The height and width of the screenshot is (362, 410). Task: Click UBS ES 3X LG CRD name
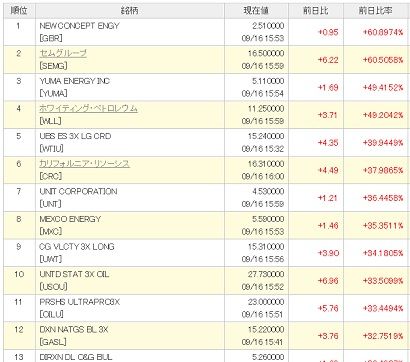(x=75, y=136)
